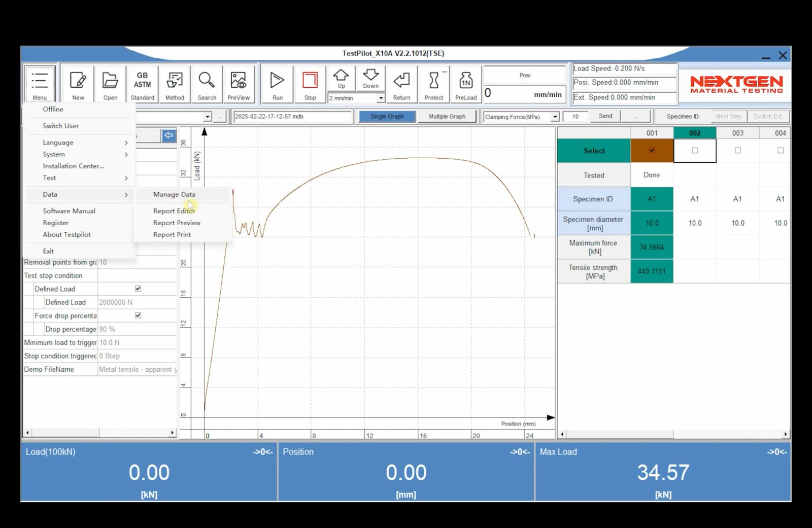Zero the Load channel

tap(263, 452)
